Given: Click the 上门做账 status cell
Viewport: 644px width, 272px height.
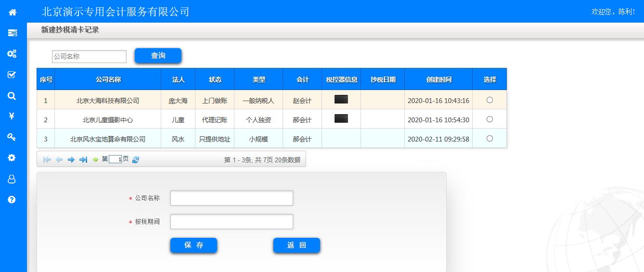Looking at the screenshot, I should 215,101.
